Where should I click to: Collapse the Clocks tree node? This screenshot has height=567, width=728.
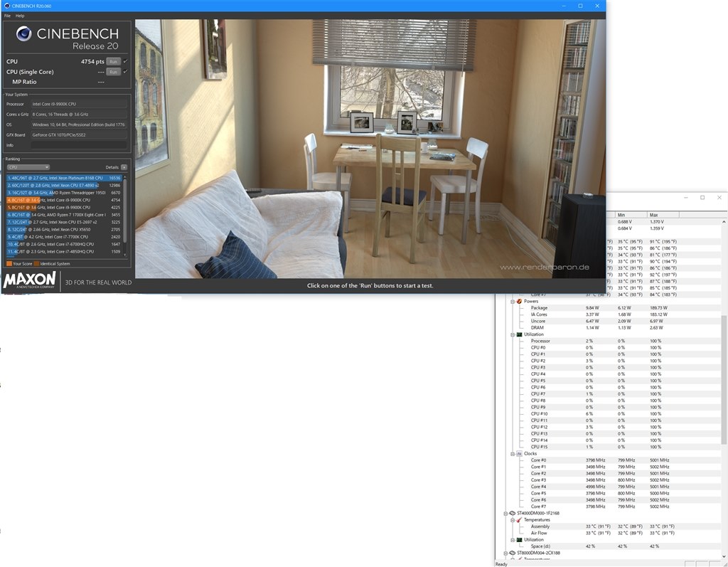513,454
